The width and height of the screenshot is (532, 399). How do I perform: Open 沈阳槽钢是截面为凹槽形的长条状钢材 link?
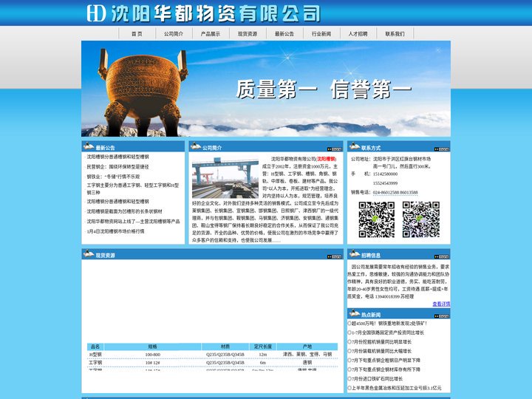click(x=124, y=211)
